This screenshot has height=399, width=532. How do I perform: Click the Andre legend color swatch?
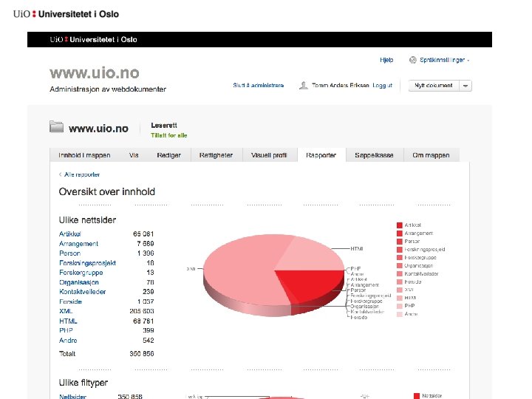tap(399, 314)
